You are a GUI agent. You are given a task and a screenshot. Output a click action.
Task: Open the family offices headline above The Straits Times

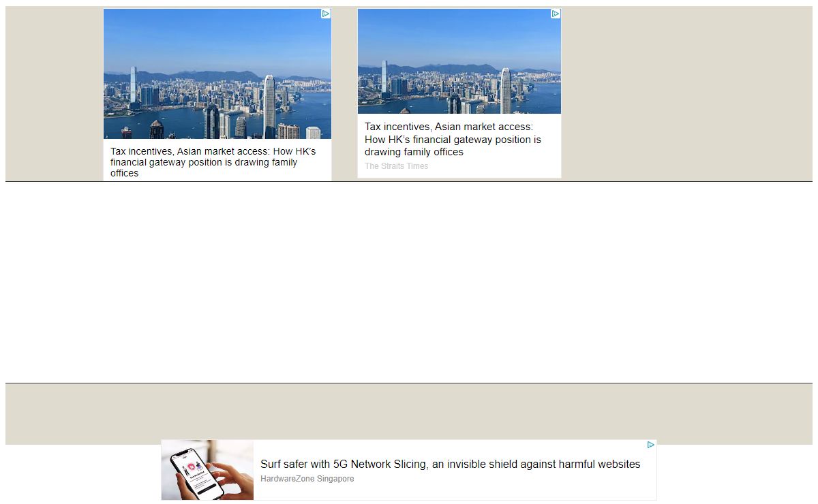pyautogui.click(x=453, y=140)
